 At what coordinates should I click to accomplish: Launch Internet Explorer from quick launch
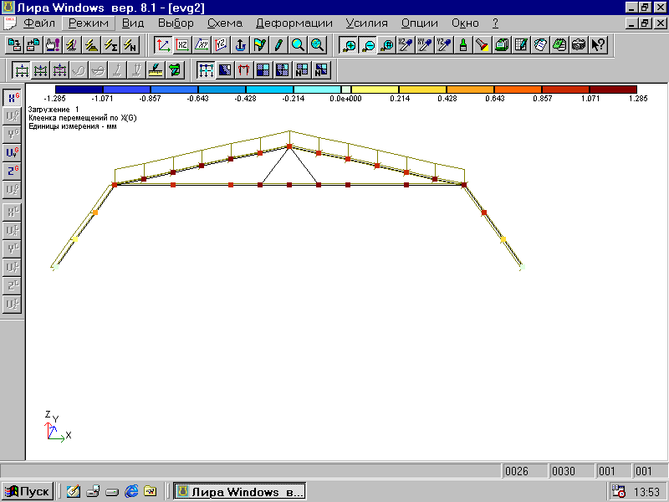point(131,492)
